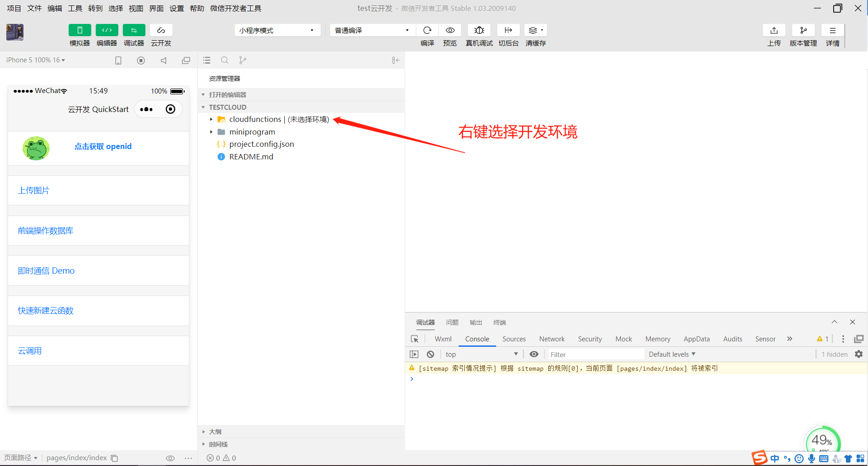
Task: Toggle the 模拟器 simulator panel button
Action: [79, 30]
